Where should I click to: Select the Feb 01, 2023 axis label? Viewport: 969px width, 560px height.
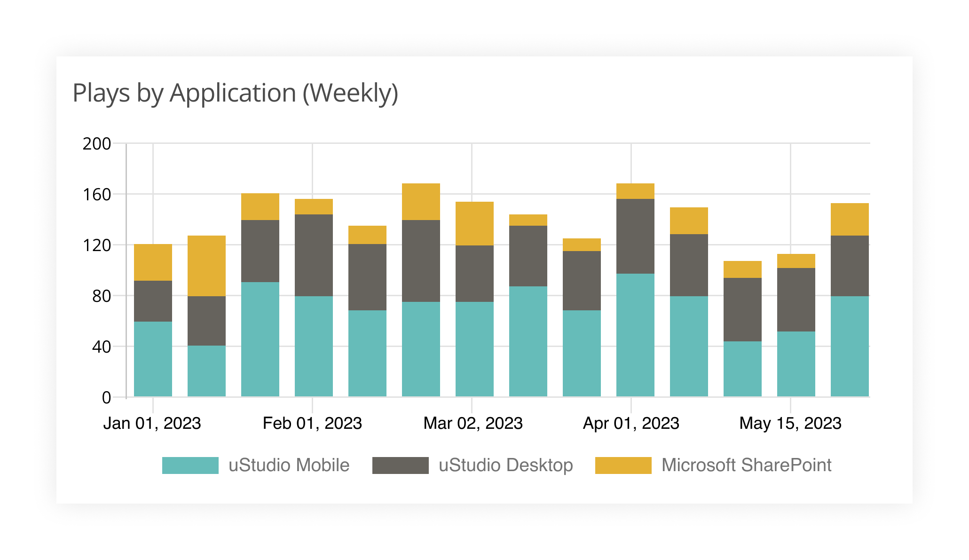[x=312, y=423]
